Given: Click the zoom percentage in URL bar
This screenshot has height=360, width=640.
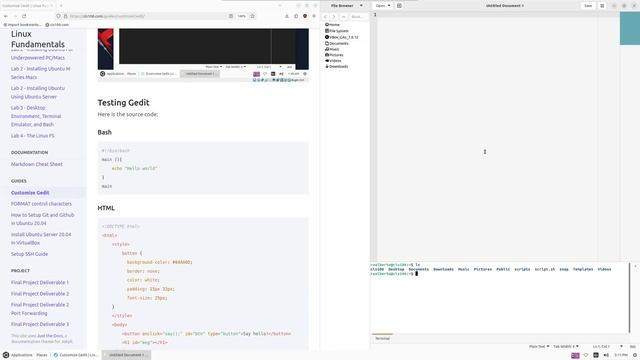Looking at the screenshot, I should pos(242,16).
